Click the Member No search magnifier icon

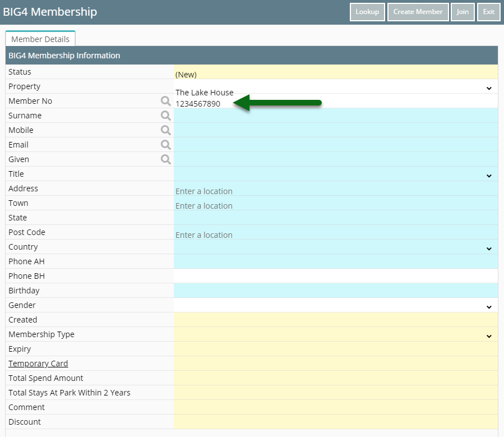(x=165, y=101)
